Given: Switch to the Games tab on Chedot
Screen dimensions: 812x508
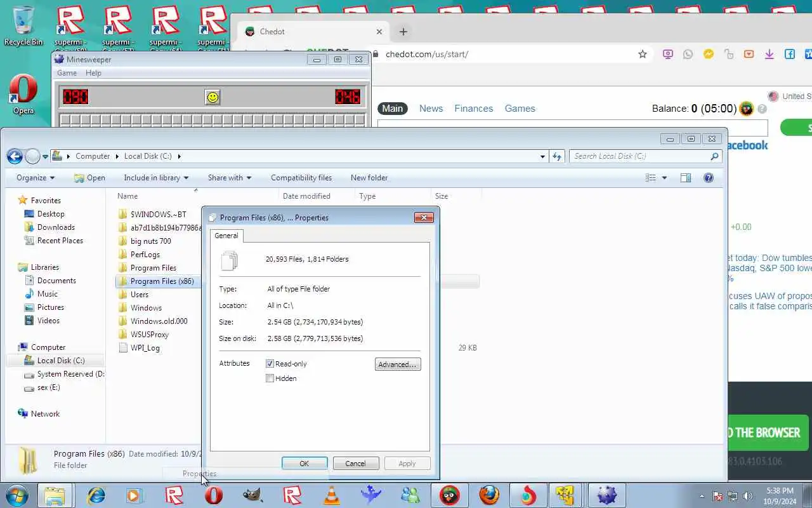Looking at the screenshot, I should (520, 109).
